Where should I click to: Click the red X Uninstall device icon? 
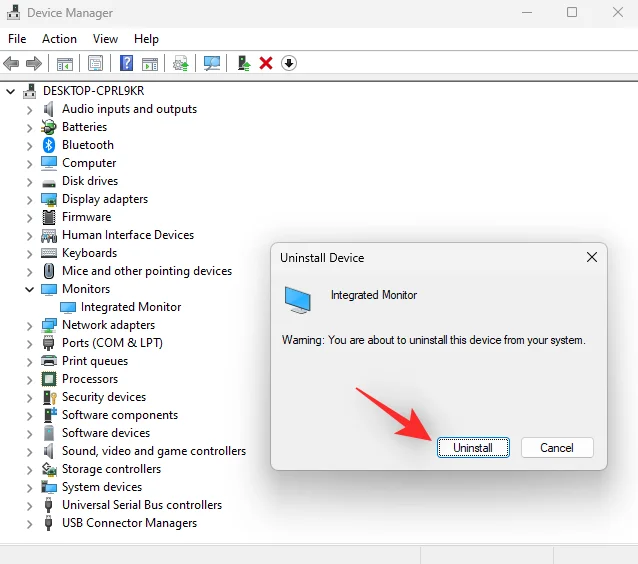pyautogui.click(x=266, y=63)
